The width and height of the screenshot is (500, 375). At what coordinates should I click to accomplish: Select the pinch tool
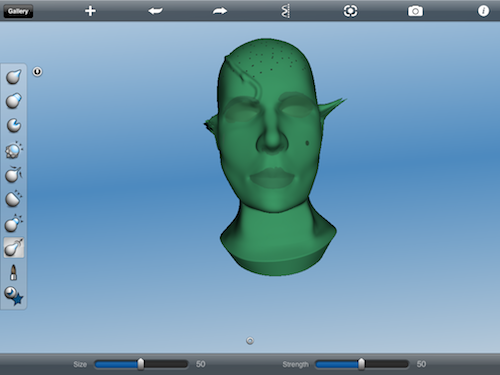tap(14, 174)
